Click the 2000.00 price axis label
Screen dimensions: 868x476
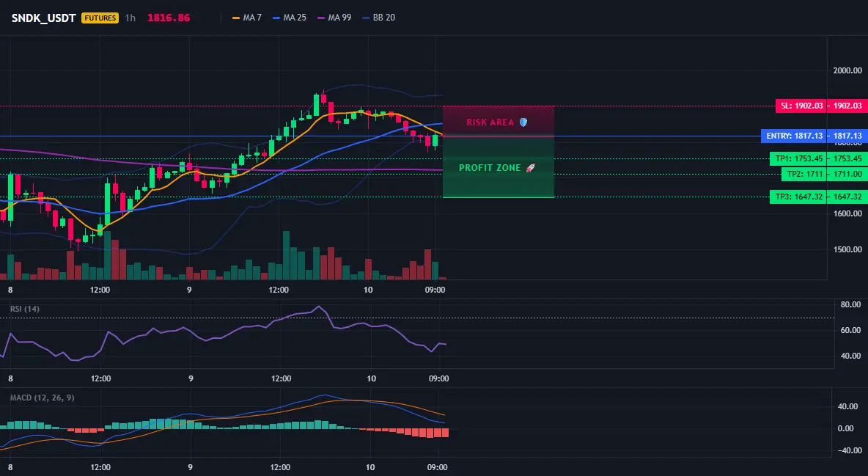tap(847, 70)
